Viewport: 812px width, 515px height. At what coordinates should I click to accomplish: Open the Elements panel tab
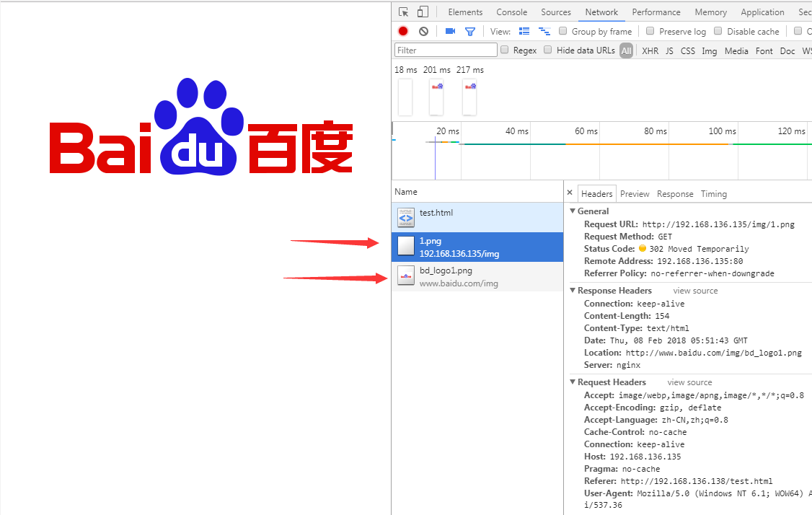click(x=465, y=12)
